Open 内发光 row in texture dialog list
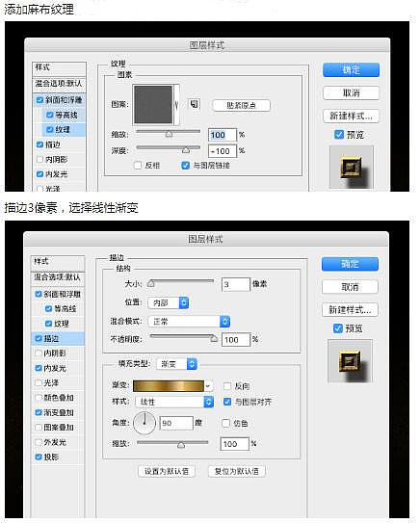 point(59,173)
